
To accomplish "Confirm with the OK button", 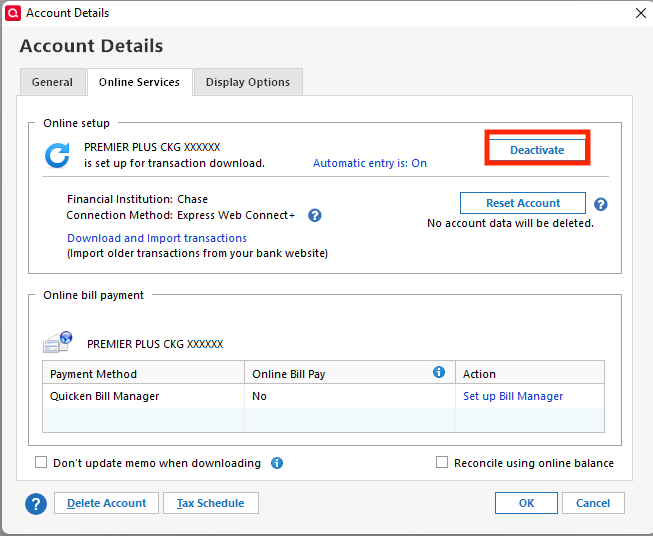I will click(x=526, y=503).
